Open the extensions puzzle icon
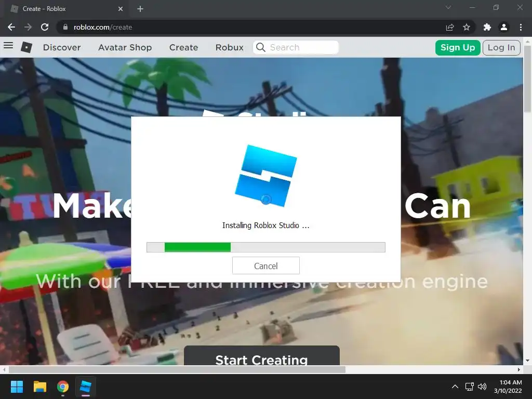 pos(487,27)
